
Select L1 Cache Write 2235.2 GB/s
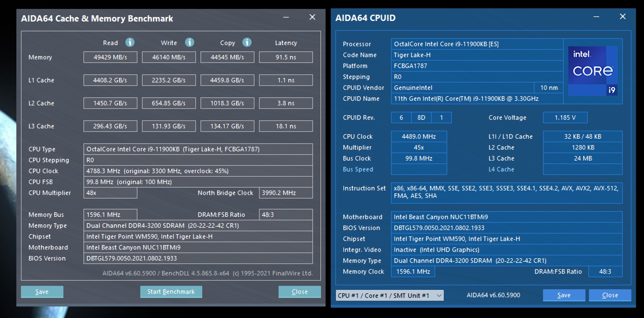[169, 80]
